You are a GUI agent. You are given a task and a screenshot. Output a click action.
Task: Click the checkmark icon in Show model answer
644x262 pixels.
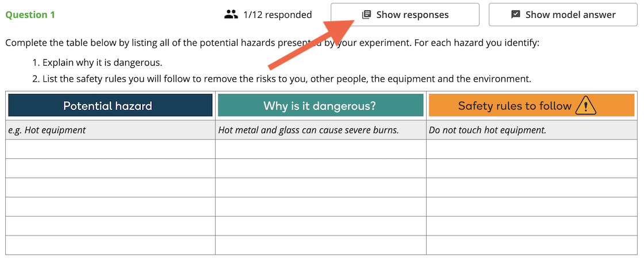516,15
